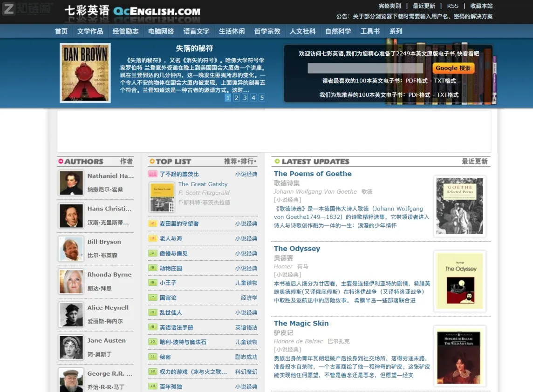Image resolution: width=533 pixels, height=392 pixels.
Task: Go to featured slide 2
Action: pyautogui.click(x=236, y=98)
